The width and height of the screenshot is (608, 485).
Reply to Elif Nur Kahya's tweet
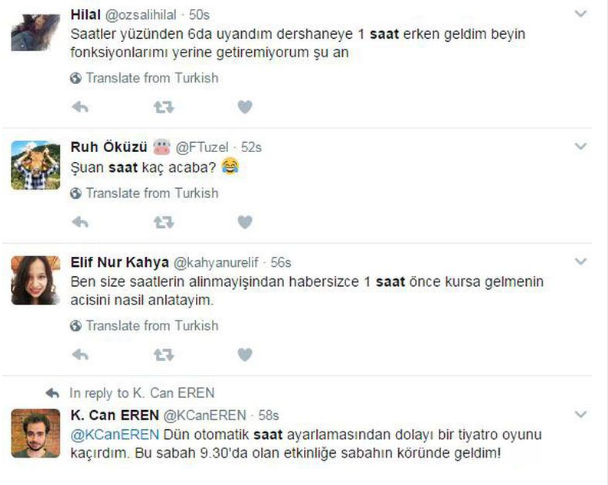80,354
